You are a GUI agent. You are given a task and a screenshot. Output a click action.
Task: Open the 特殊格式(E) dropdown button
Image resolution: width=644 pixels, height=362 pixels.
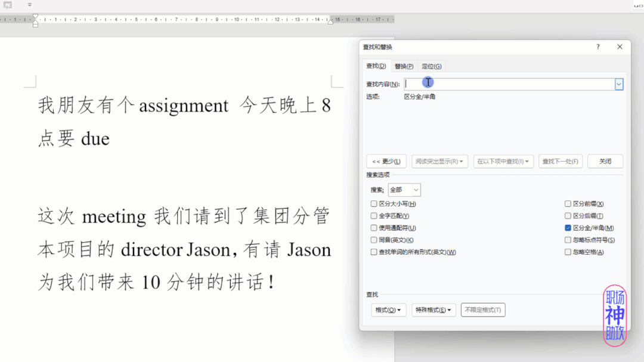coord(434,310)
